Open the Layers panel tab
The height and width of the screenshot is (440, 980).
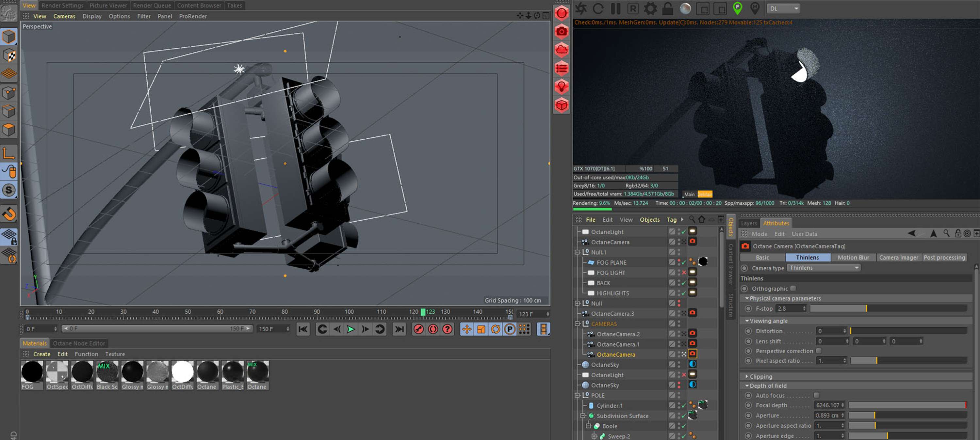coord(749,223)
